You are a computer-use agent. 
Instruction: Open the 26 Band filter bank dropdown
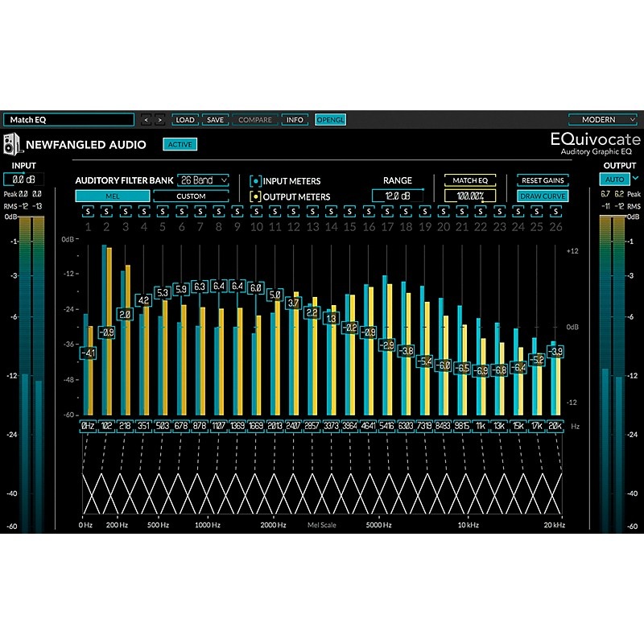tap(204, 180)
